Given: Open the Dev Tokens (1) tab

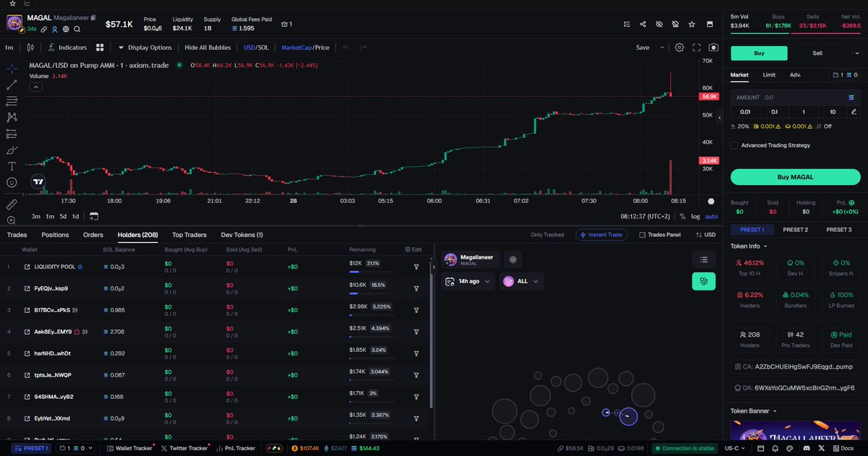Looking at the screenshot, I should (x=242, y=235).
